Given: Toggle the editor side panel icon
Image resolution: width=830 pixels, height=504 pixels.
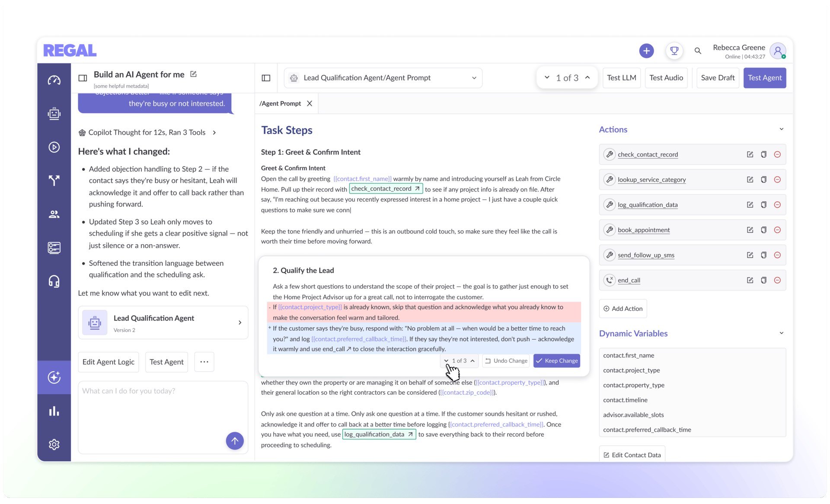Looking at the screenshot, I should (266, 78).
